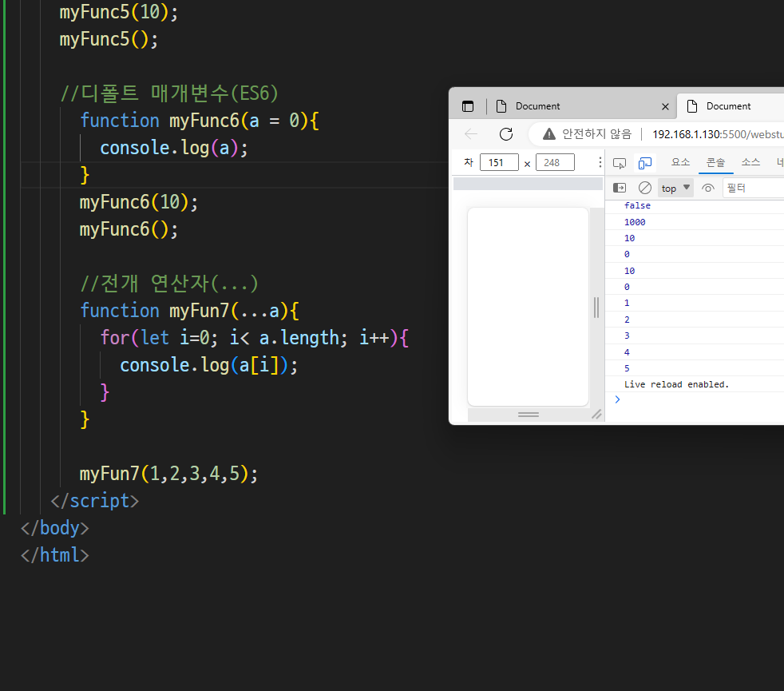
Task: Open the 소스 (Sources) DevTools tab
Action: [750, 162]
